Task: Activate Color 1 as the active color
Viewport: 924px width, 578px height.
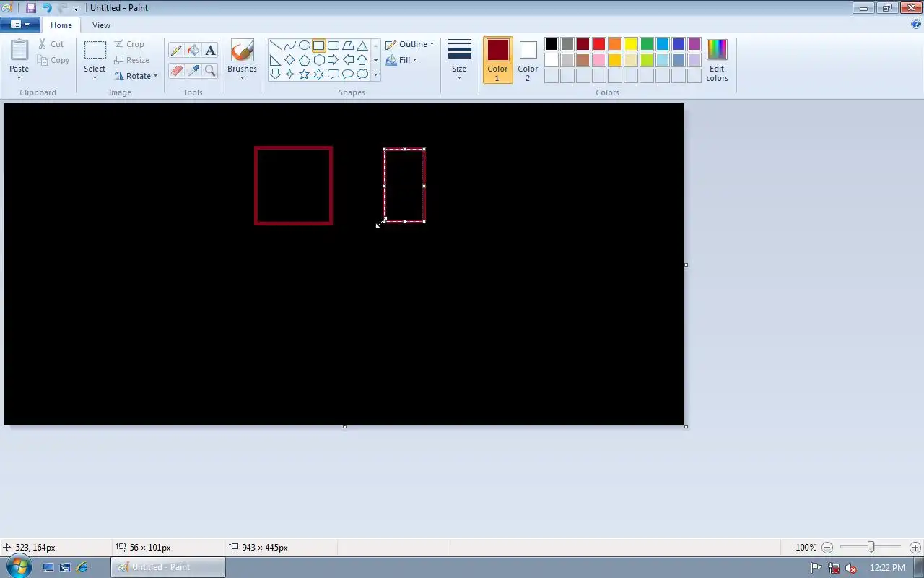Action: (x=497, y=60)
